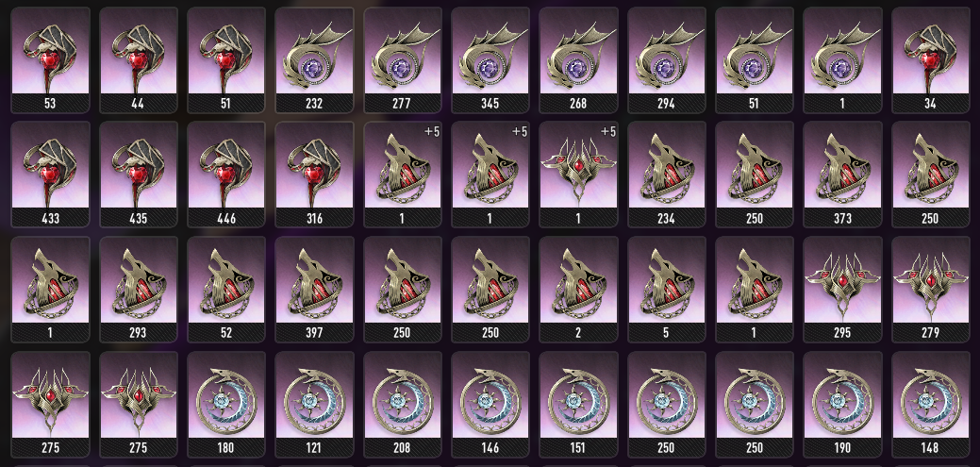Select the red gem dragon item with count 53
The width and height of the screenshot is (980, 467).
pos(50,60)
